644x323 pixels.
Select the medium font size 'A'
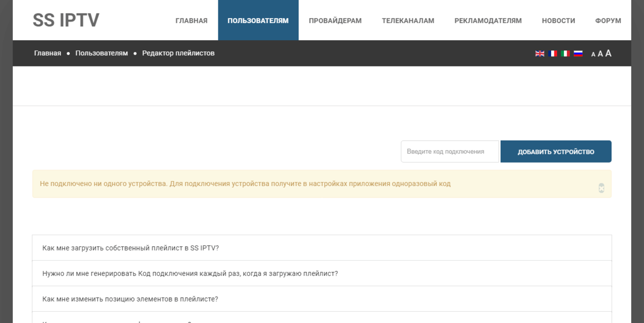(x=600, y=53)
